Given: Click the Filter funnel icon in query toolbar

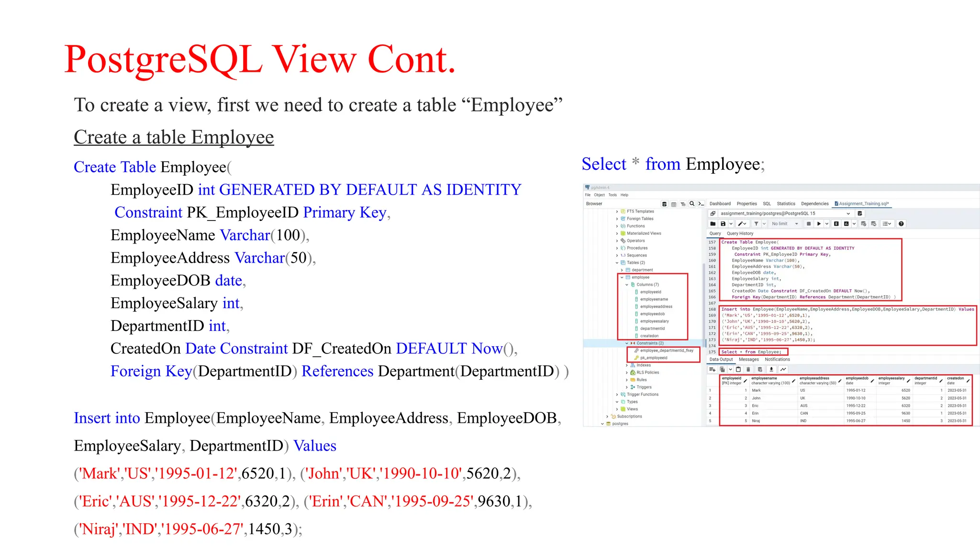Looking at the screenshot, I should pyautogui.click(x=757, y=224).
